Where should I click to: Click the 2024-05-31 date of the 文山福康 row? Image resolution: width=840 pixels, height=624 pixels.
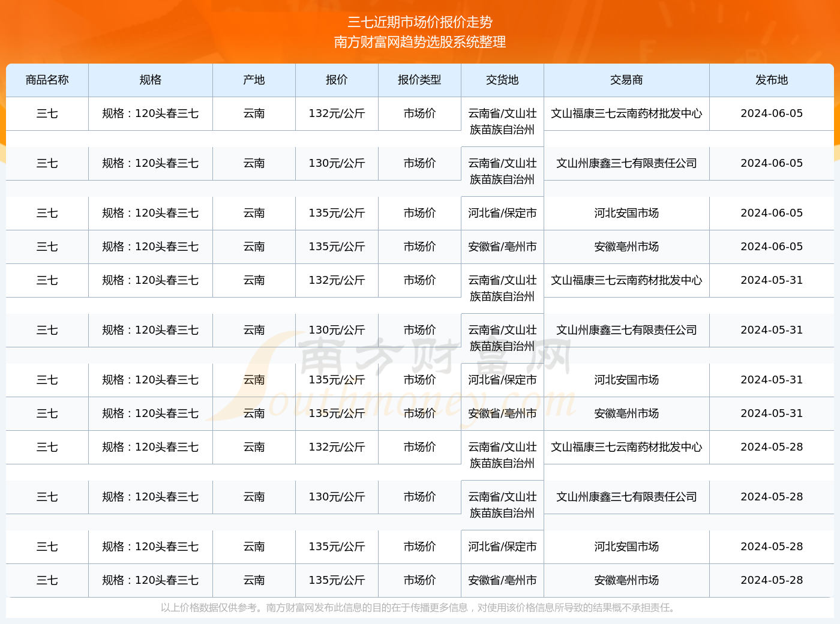772,280
